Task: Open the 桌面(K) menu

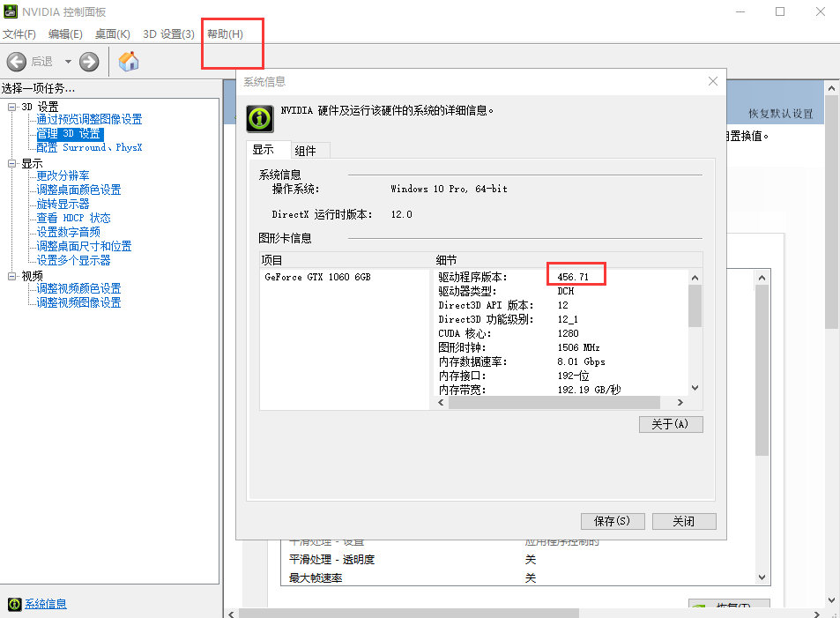Action: (113, 34)
